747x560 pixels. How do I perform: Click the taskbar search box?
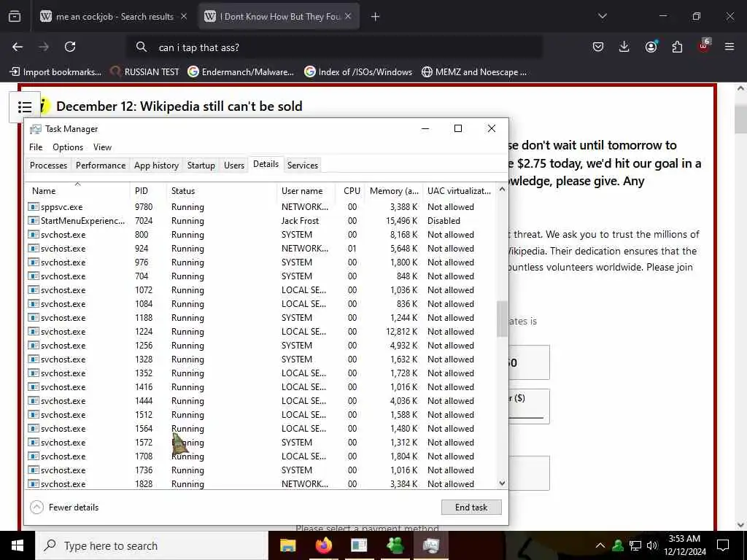click(x=152, y=545)
